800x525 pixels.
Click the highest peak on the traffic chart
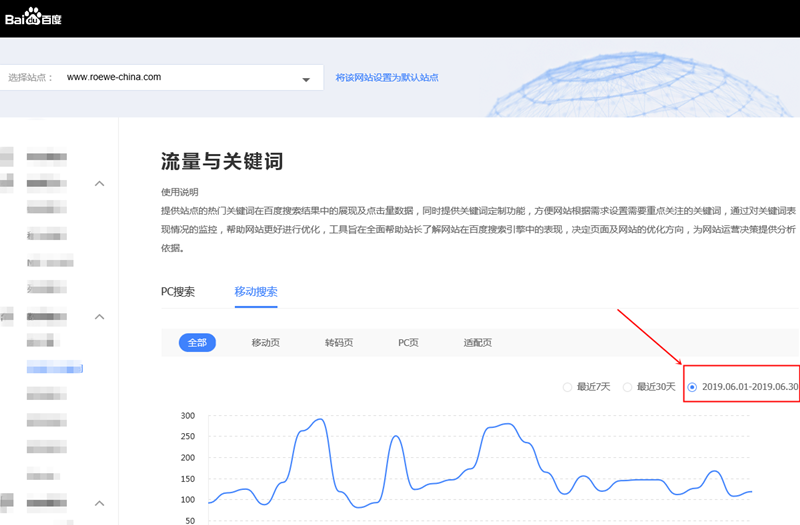pyautogui.click(x=319, y=419)
